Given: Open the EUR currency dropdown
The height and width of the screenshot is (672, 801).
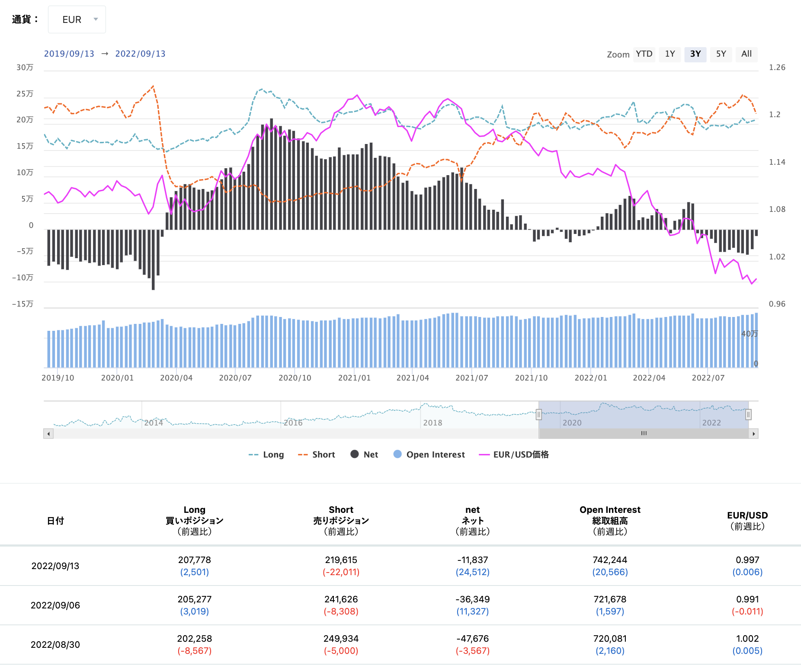Looking at the screenshot, I should coord(77,19).
